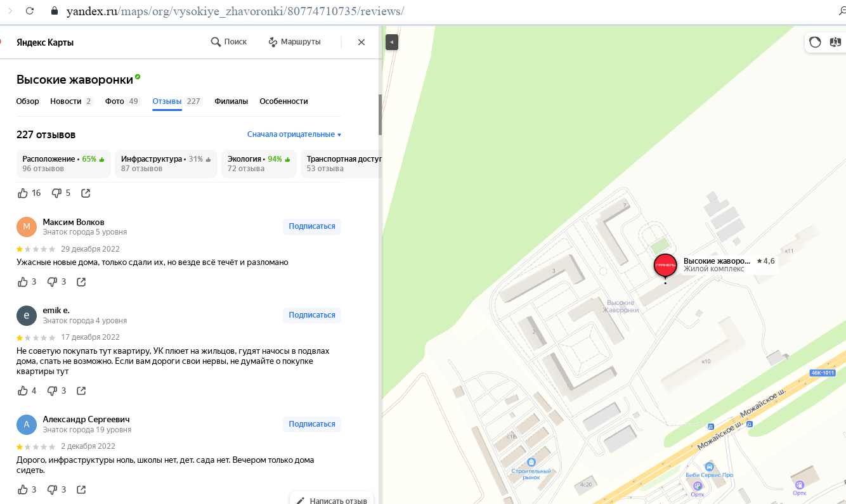This screenshot has width=846, height=504.
Task: Share Александр Сергеевич's review
Action: 81,489
